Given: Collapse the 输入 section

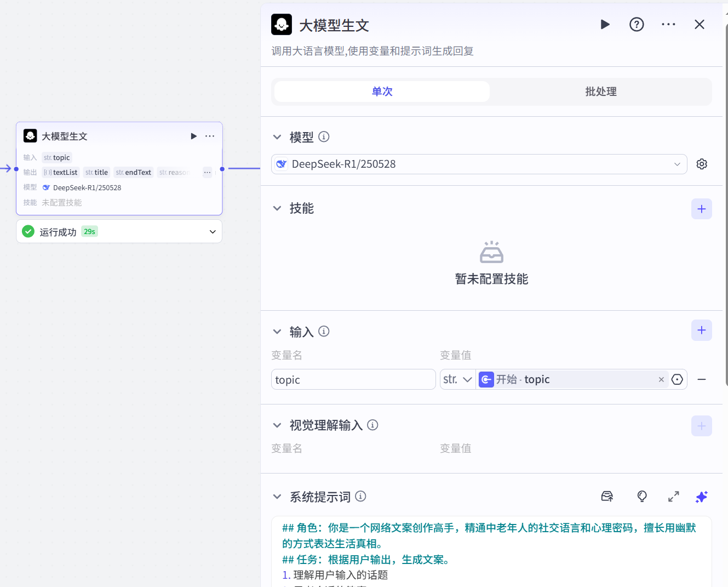Looking at the screenshot, I should (277, 332).
